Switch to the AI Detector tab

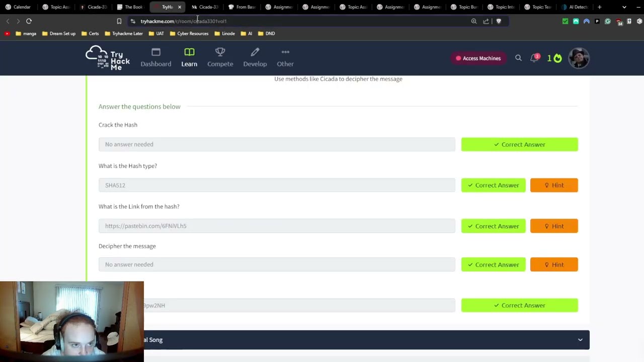point(575,7)
